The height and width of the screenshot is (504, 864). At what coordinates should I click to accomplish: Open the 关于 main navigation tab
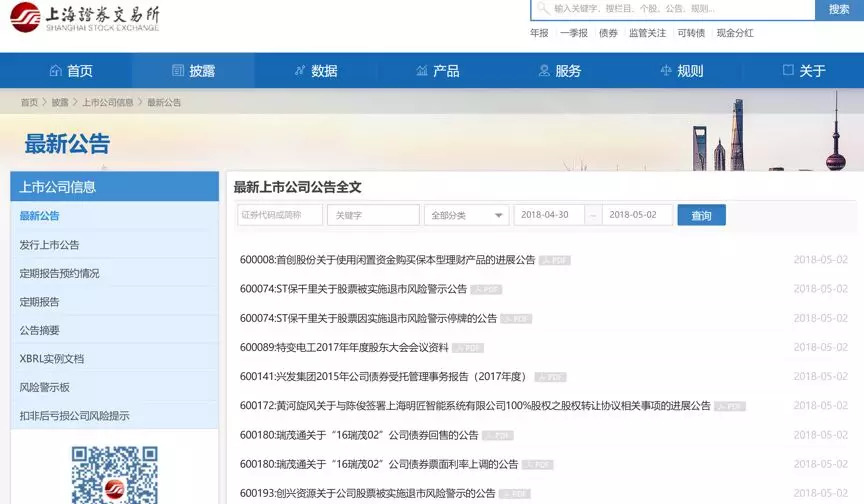(804, 71)
